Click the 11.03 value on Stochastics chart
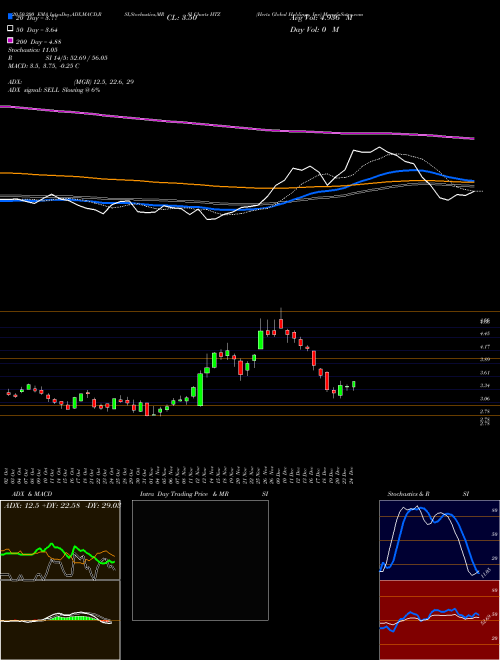Viewport: 500px width, 660px height. click(486, 573)
